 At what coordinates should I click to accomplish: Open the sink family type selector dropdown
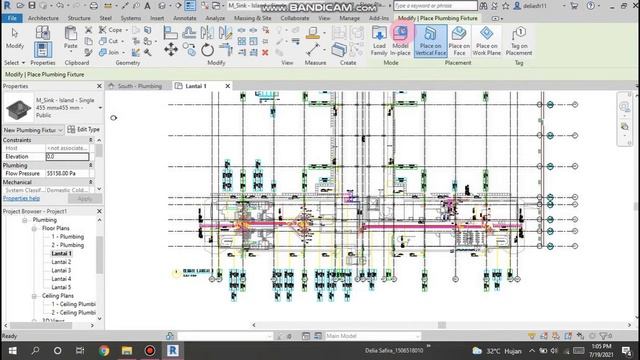coord(100,108)
